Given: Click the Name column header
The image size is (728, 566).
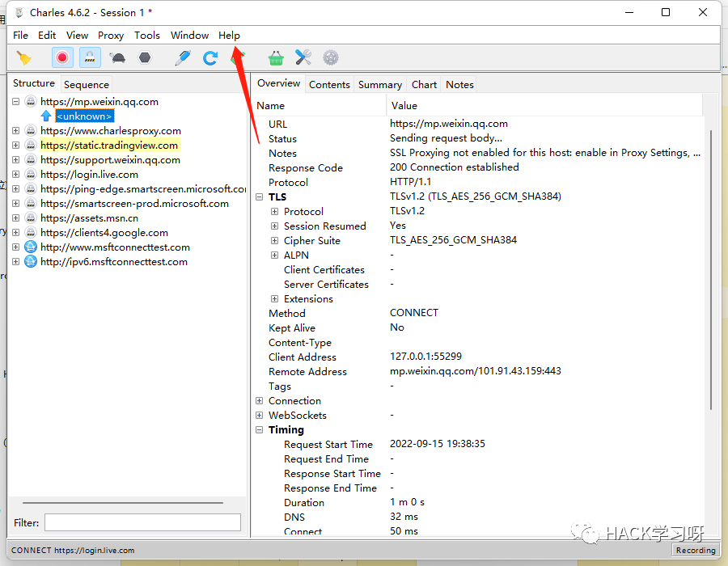Looking at the screenshot, I should (320, 106).
